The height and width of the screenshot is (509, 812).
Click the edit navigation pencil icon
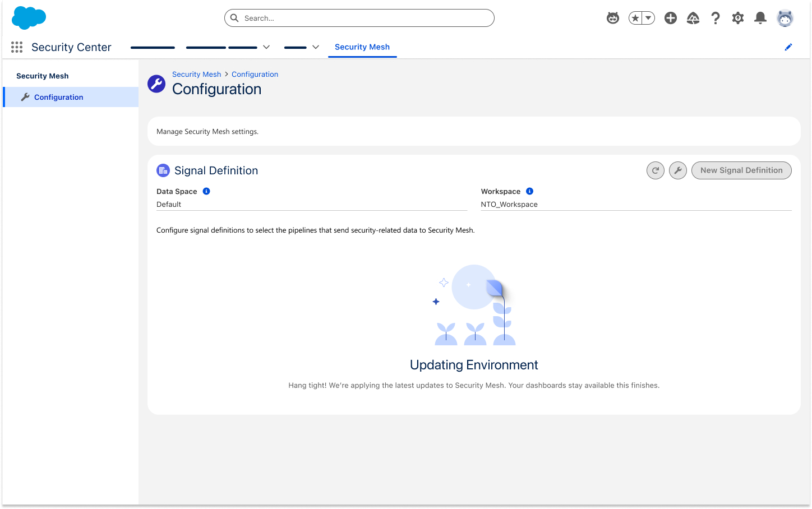pos(788,47)
